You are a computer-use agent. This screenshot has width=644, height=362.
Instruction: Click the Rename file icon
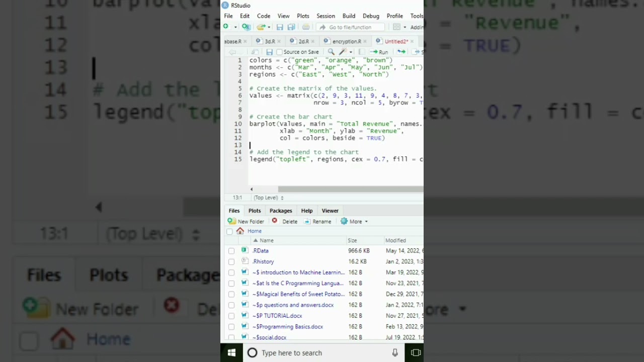coord(307,221)
